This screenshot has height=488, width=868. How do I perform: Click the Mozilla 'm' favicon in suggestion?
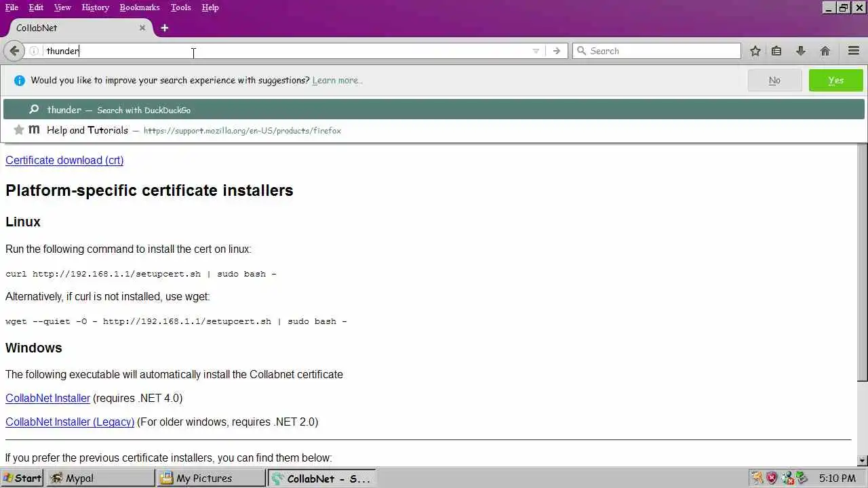pyautogui.click(x=34, y=129)
